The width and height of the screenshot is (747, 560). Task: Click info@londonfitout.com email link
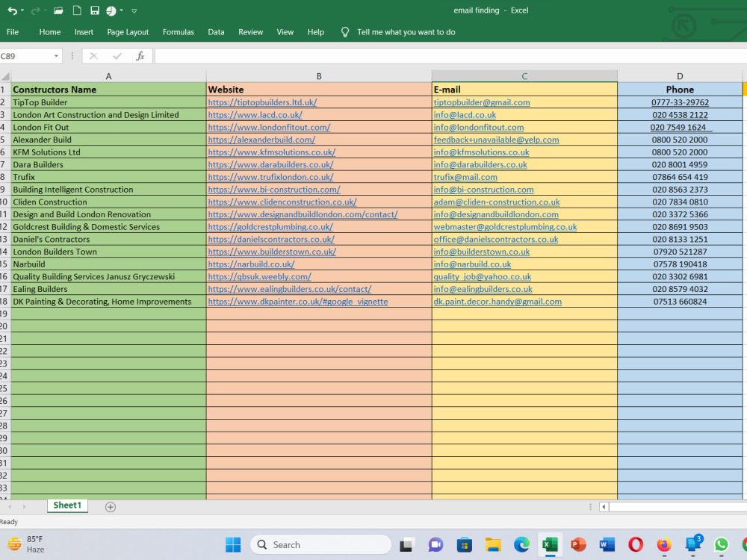pyautogui.click(x=478, y=127)
